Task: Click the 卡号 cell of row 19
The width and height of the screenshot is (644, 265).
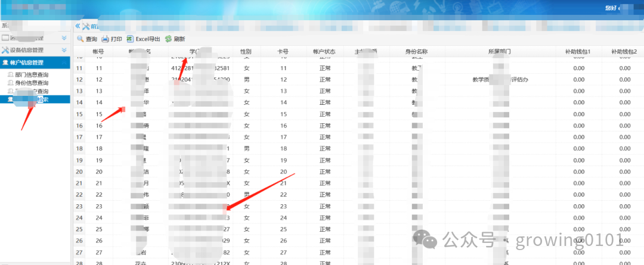Action: 283,160
